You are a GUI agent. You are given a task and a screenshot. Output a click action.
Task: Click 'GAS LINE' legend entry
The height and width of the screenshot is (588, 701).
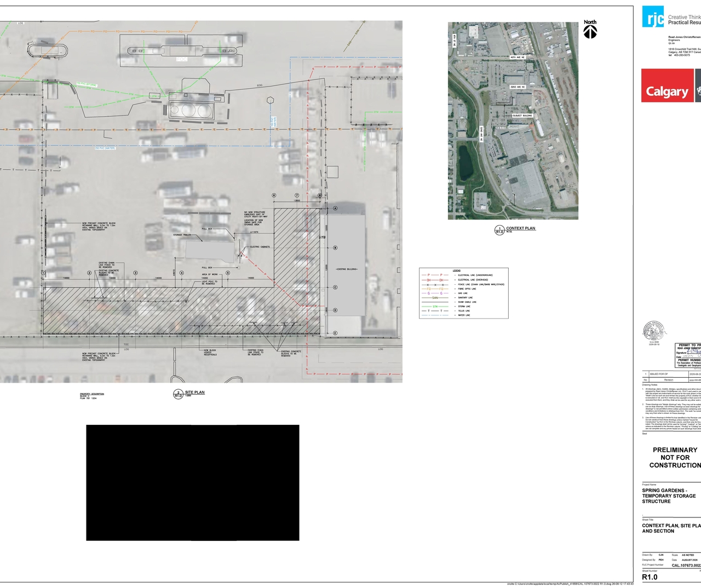(463, 293)
